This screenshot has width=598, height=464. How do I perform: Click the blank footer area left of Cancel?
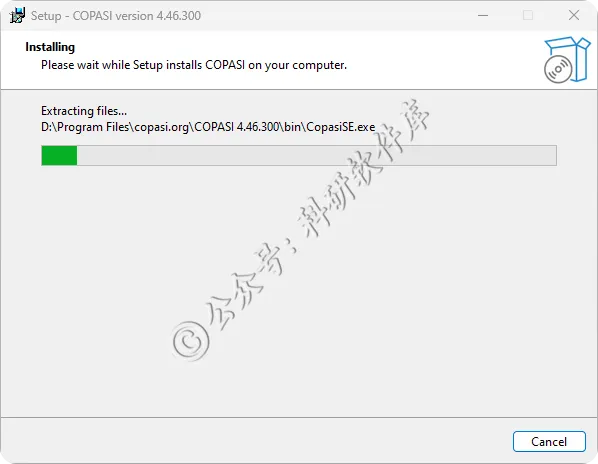256,441
